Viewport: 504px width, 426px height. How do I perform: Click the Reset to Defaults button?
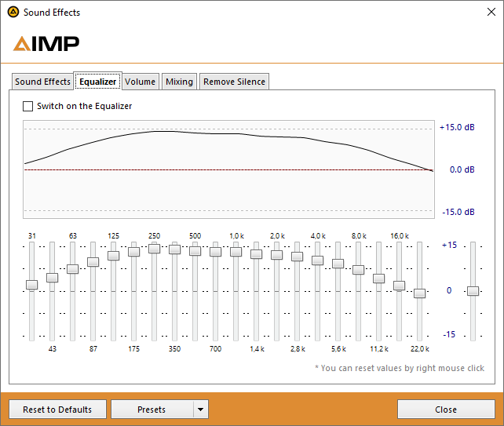pyautogui.click(x=57, y=410)
